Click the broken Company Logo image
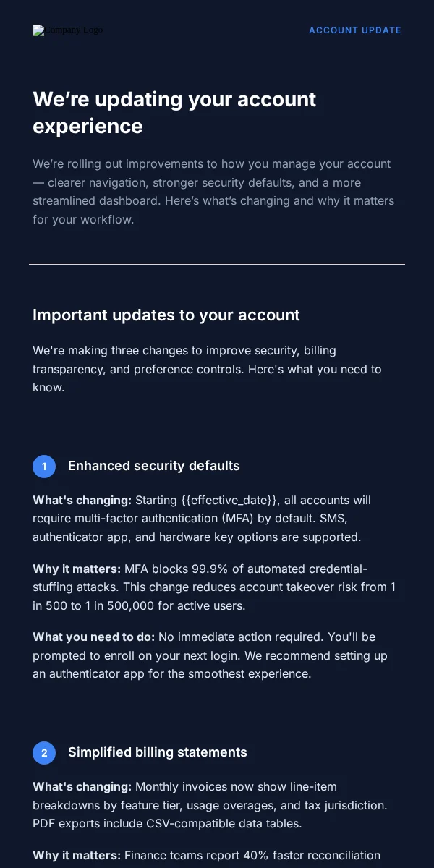This screenshot has width=434, height=868. 67,30
